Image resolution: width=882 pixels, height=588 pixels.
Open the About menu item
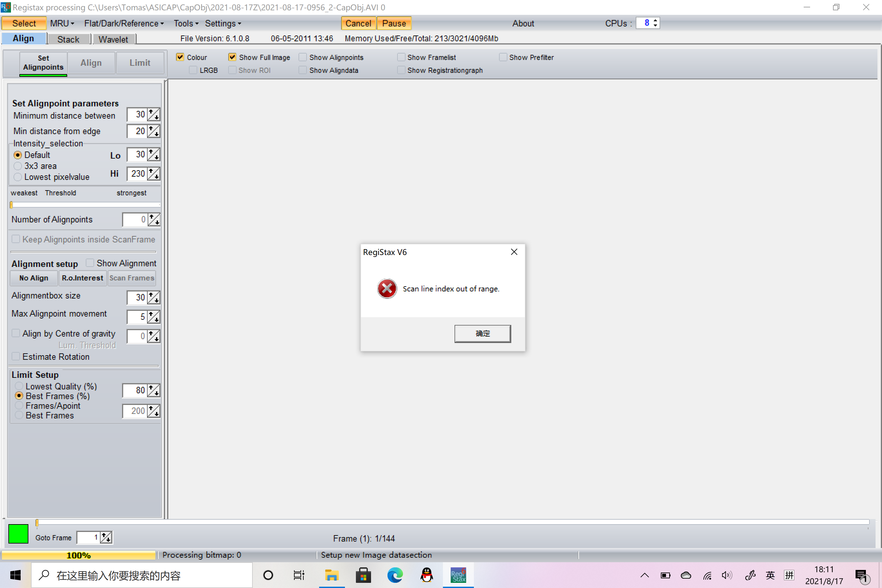pos(523,23)
